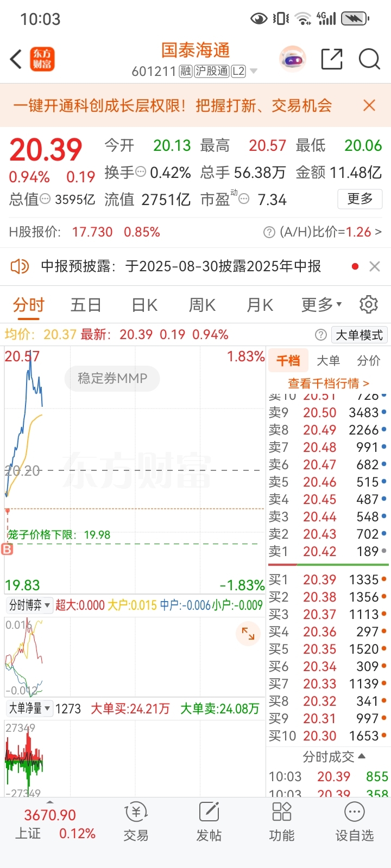391x868 pixels.
Task: Switch to the 分时 tab
Action: coord(29,304)
